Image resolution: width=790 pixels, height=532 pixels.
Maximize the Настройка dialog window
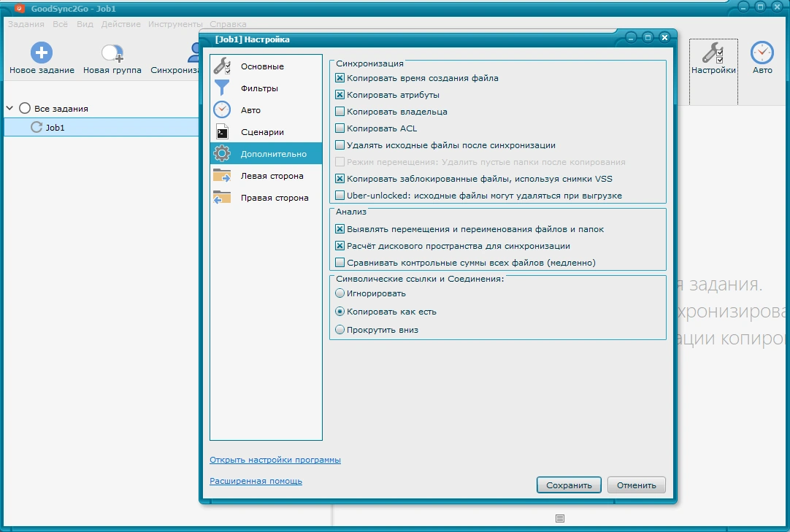pyautogui.click(x=648, y=37)
